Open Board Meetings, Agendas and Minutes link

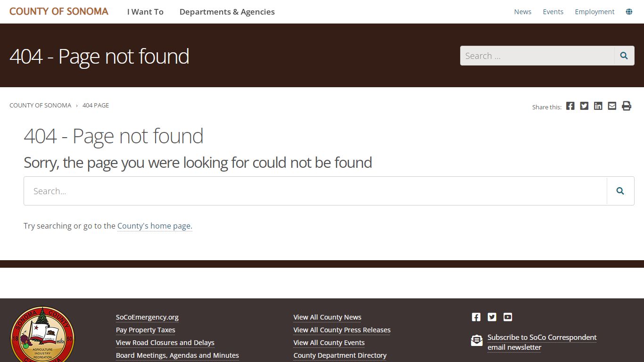coord(177,355)
